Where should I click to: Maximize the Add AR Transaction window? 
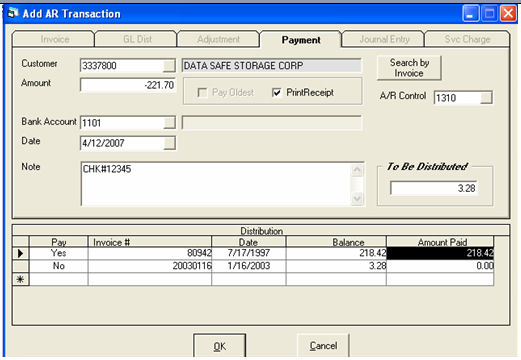click(489, 14)
